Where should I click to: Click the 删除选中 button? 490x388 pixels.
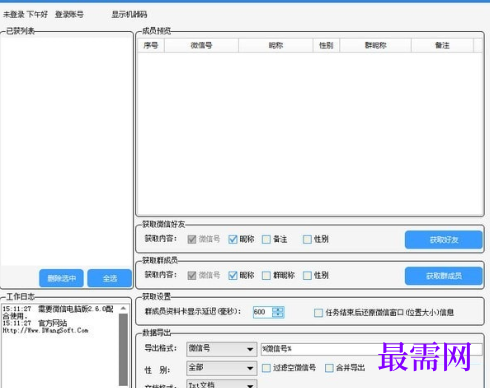[x=61, y=278]
